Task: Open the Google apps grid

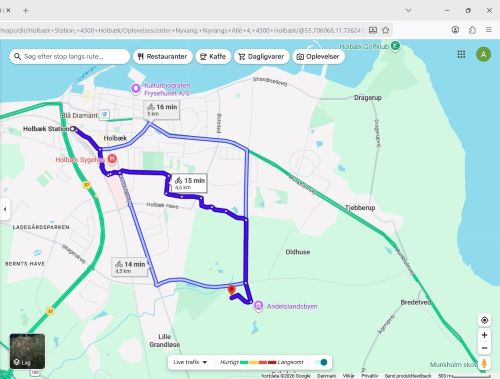Action: 461,54
